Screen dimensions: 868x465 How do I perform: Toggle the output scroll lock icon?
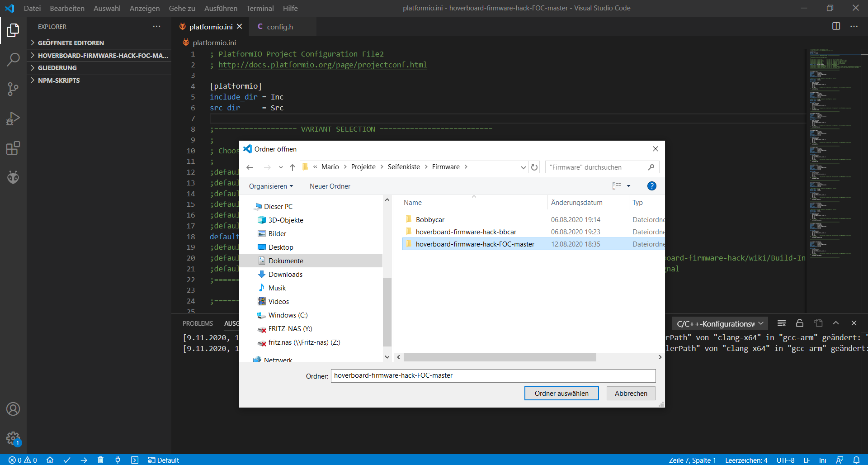tap(799, 323)
